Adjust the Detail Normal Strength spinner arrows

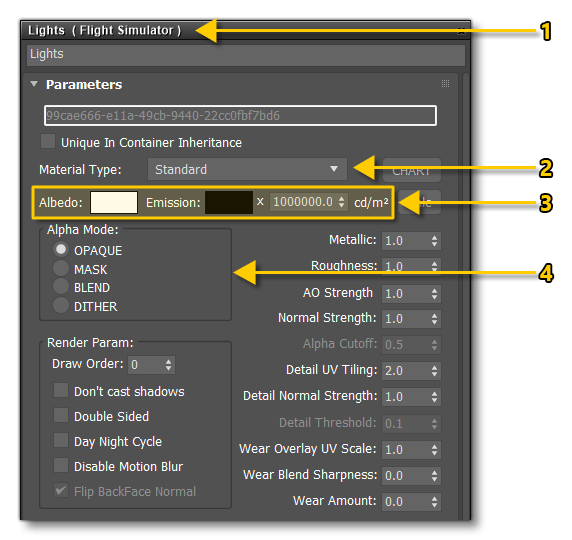coord(434,397)
